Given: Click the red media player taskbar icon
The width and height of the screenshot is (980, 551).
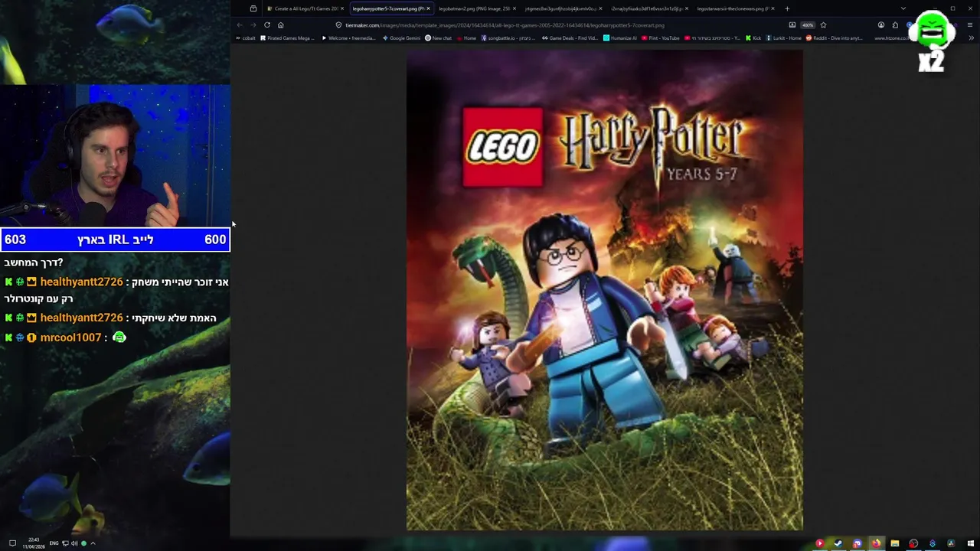Looking at the screenshot, I should click(x=820, y=543).
